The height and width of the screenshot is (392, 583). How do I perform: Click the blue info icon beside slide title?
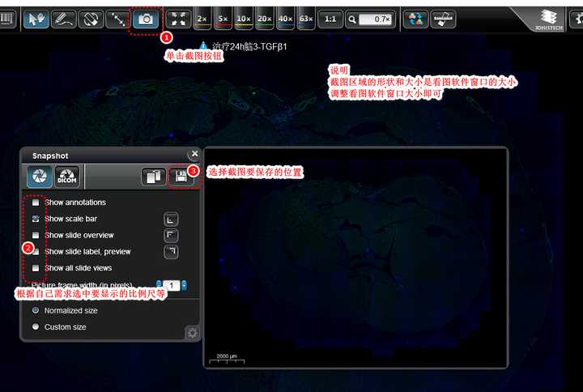[203, 45]
